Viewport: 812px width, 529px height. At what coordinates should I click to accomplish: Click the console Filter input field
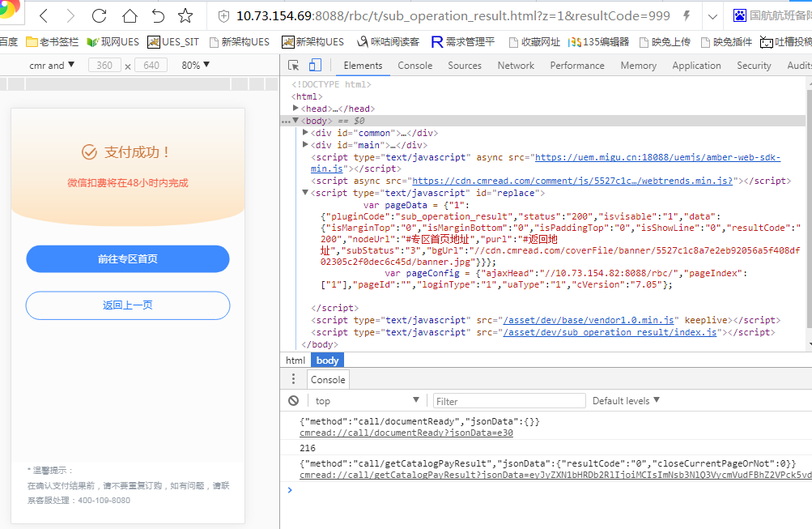[509, 401]
